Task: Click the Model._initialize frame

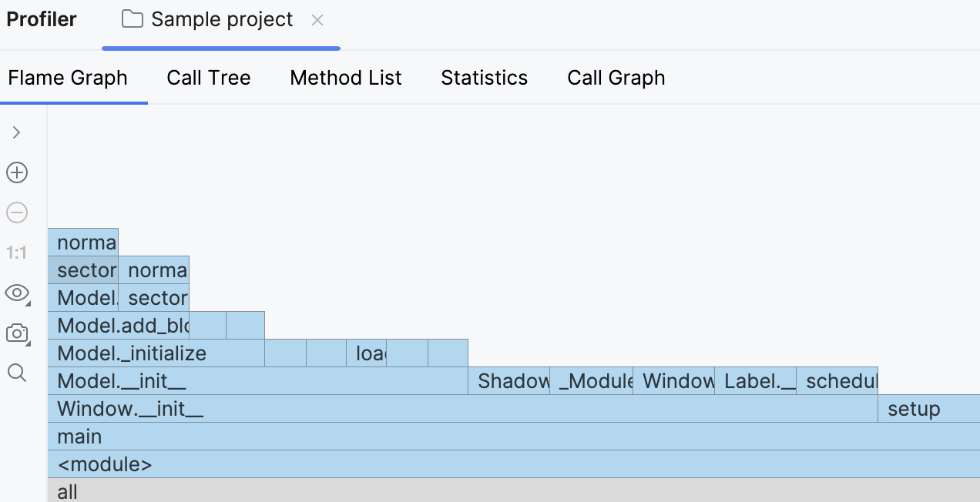Action: point(156,353)
